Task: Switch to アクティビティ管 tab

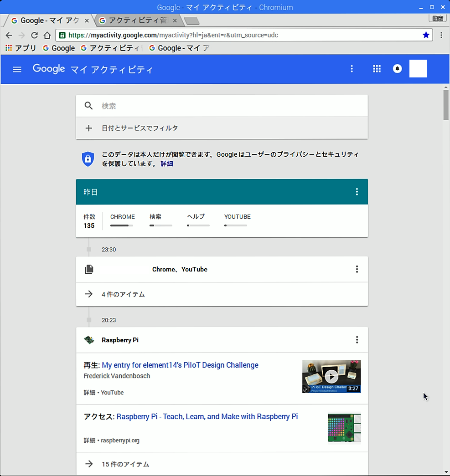Action: click(138, 20)
